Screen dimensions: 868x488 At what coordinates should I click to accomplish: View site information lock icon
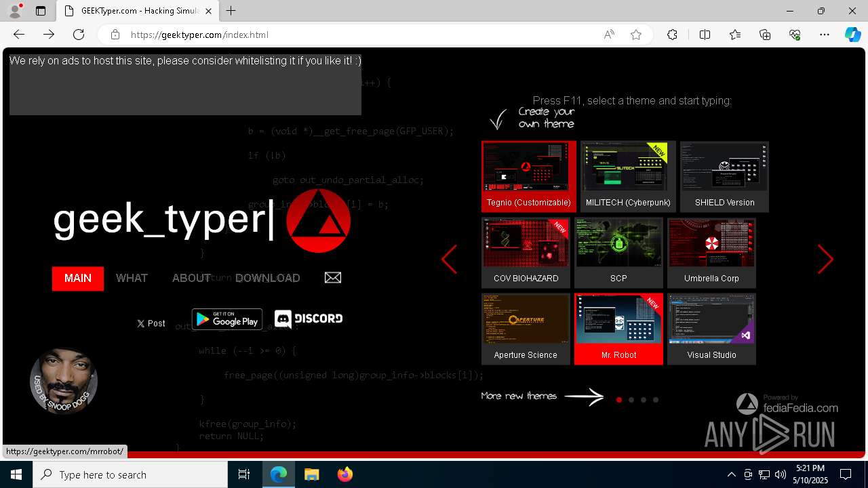115,35
